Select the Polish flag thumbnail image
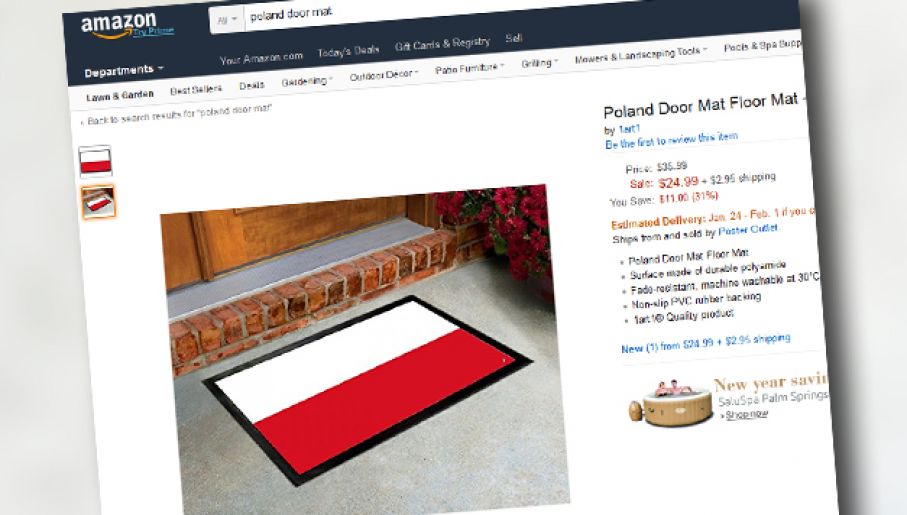Screen dimensions: 907x515 (95, 161)
